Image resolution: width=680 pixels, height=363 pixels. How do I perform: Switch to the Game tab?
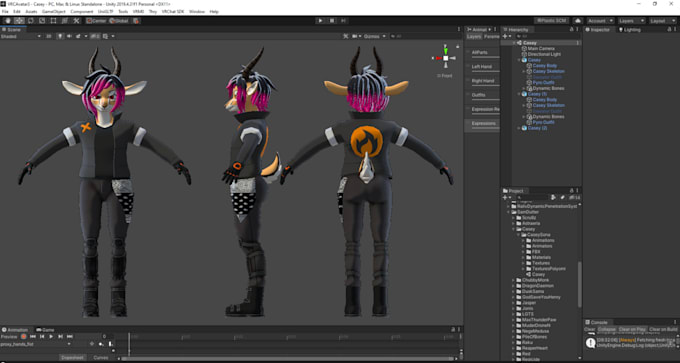[46, 330]
